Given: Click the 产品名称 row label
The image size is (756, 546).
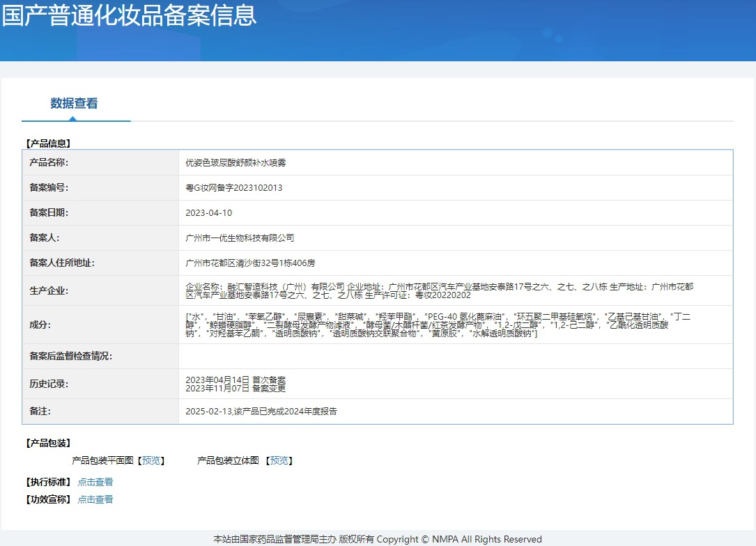Looking at the screenshot, I should point(49,163).
